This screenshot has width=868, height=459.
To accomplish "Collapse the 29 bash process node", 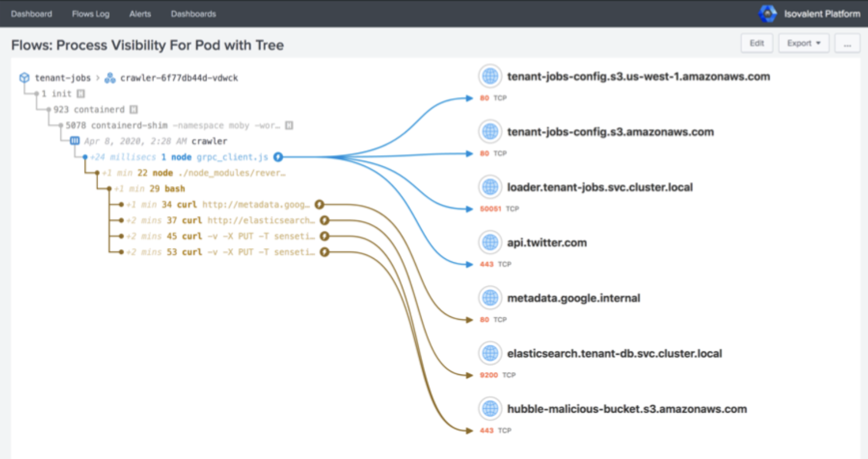I will (109, 189).
